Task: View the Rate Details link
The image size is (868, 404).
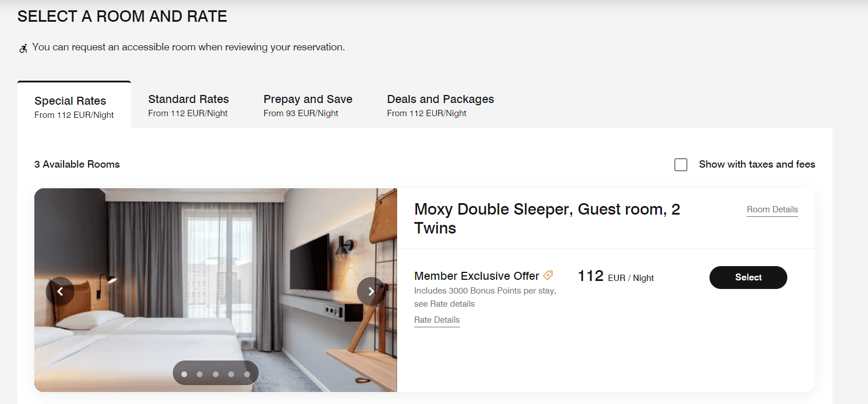Action: (437, 320)
